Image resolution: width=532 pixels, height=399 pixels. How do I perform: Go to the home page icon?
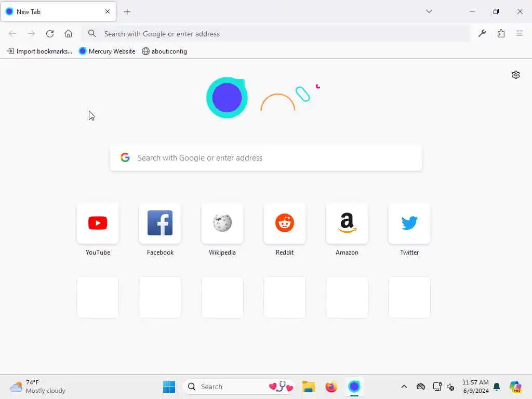click(68, 34)
